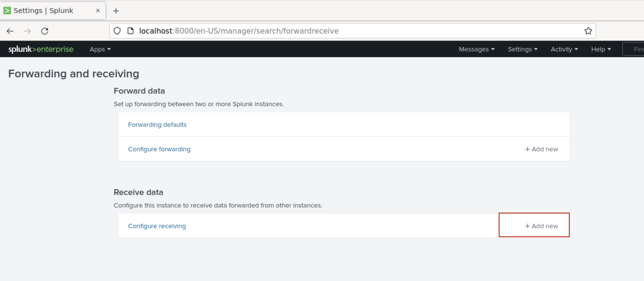Click the Forwarding and receiving heading
The image size is (644, 281).
[74, 74]
